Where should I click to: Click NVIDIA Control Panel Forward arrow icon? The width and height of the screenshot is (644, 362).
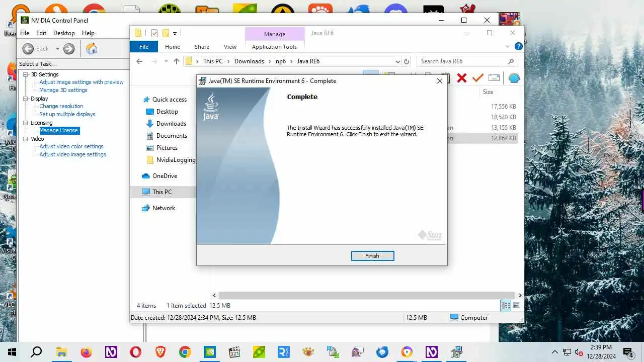pyautogui.click(x=69, y=49)
